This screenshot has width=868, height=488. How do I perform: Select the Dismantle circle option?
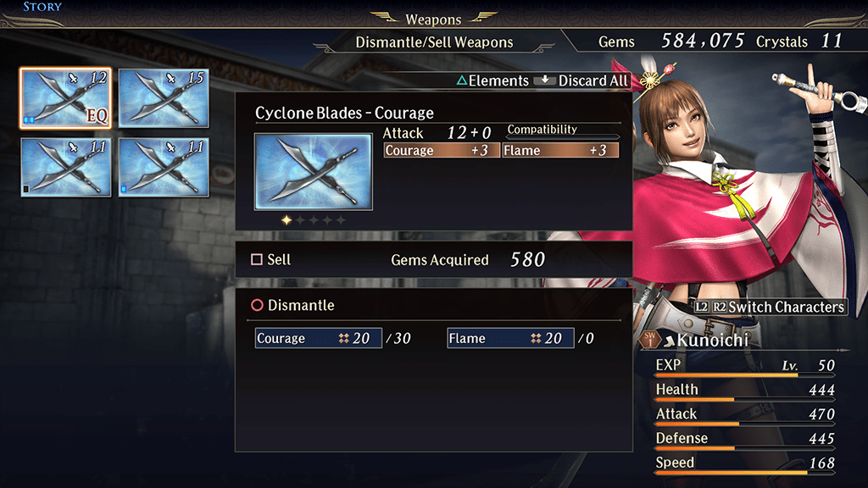tap(257, 305)
